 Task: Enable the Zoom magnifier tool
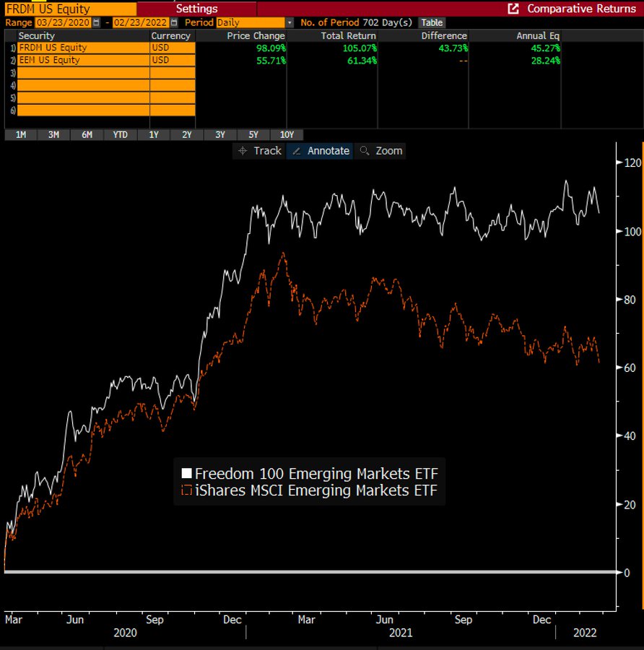pos(381,151)
